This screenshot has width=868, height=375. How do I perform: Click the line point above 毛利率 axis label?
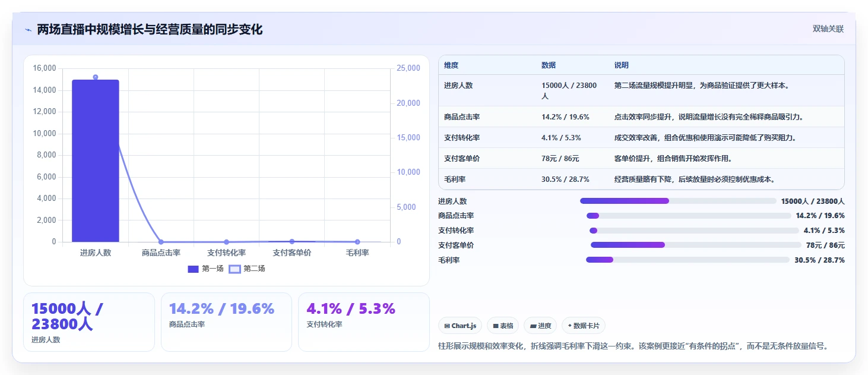[x=357, y=242]
